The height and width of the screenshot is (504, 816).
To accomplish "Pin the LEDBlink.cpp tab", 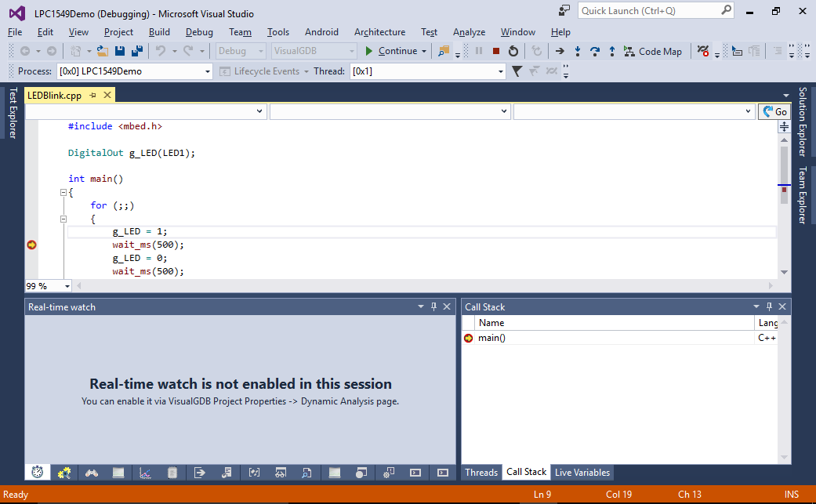I will [93, 95].
